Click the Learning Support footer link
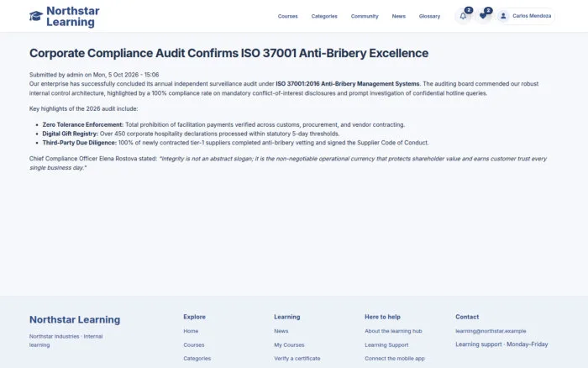 386,344
